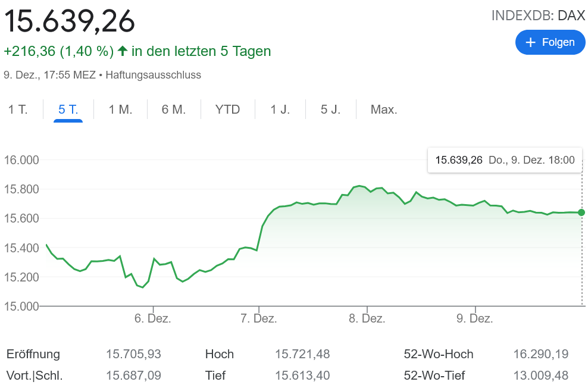Open the 5 J. chart tab
The height and width of the screenshot is (388, 588).
click(x=329, y=109)
